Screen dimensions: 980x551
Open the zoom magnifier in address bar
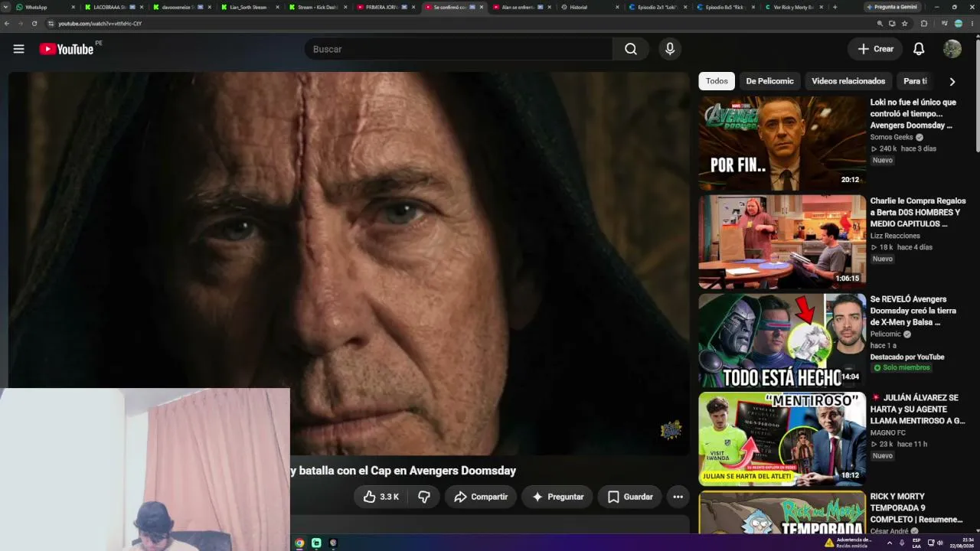tap(880, 24)
